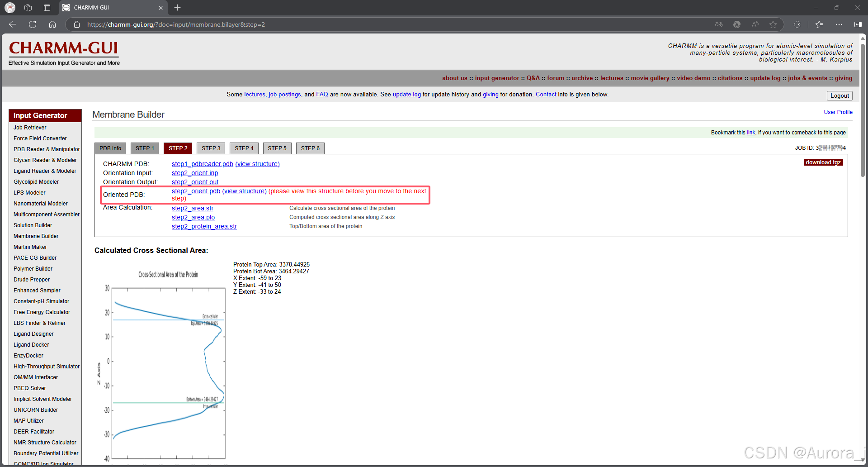This screenshot has height=467, width=868.
Task: Download the download.tgz archive
Action: [823, 162]
